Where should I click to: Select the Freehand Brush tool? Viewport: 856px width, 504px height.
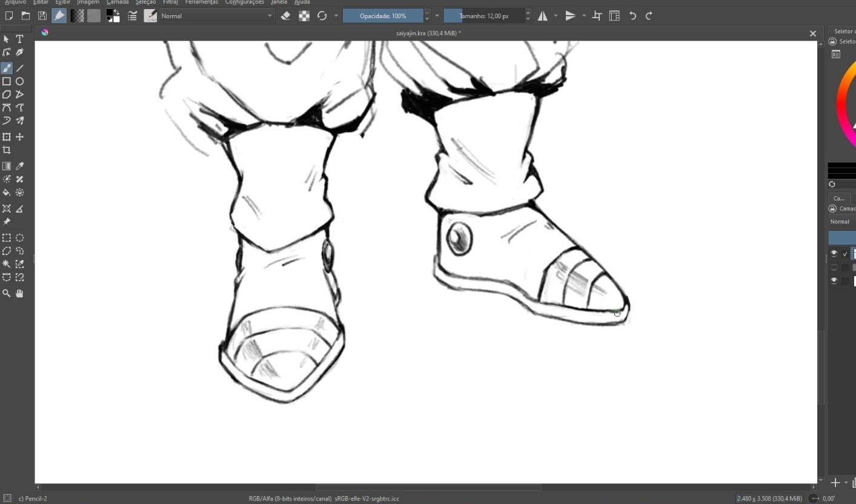click(7, 68)
